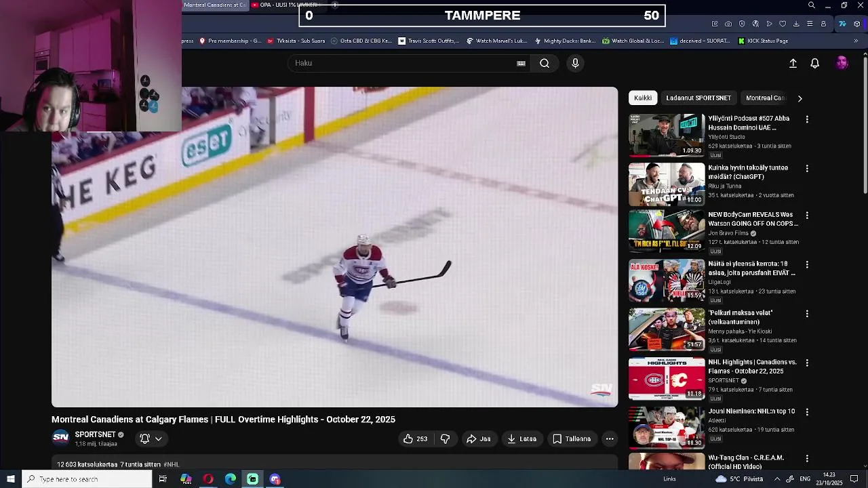Toggle Tallenna to save the video

(572, 439)
